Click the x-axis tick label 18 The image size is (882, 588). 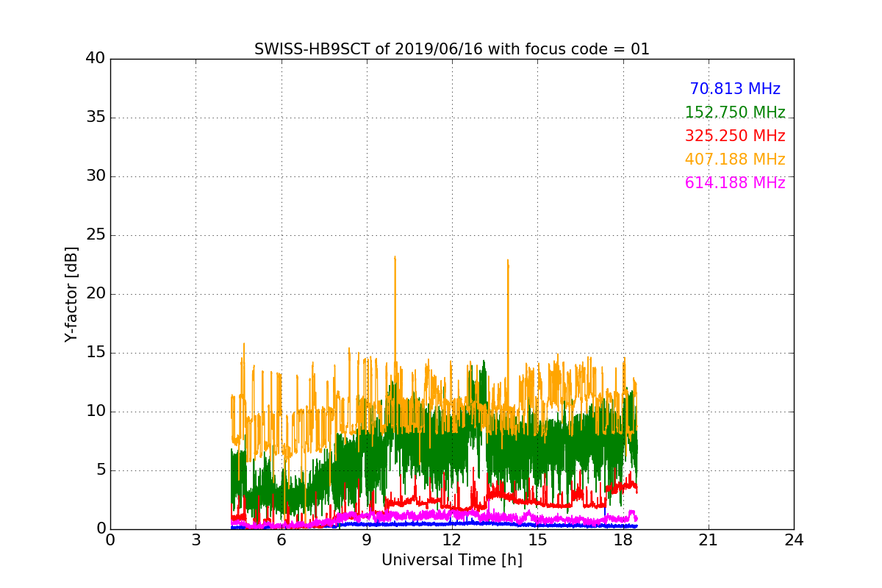(x=623, y=540)
